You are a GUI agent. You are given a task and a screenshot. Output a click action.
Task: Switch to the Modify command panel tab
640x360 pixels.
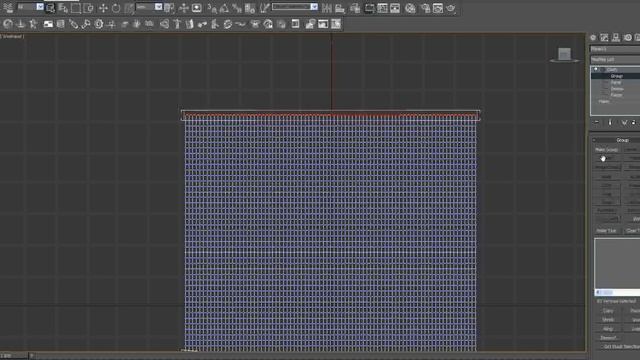(x=604, y=38)
